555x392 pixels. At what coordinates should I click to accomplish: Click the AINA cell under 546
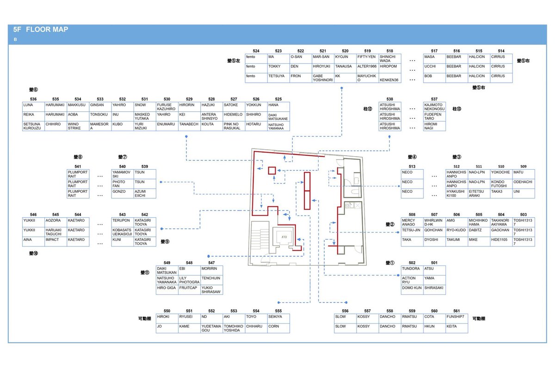(x=34, y=242)
